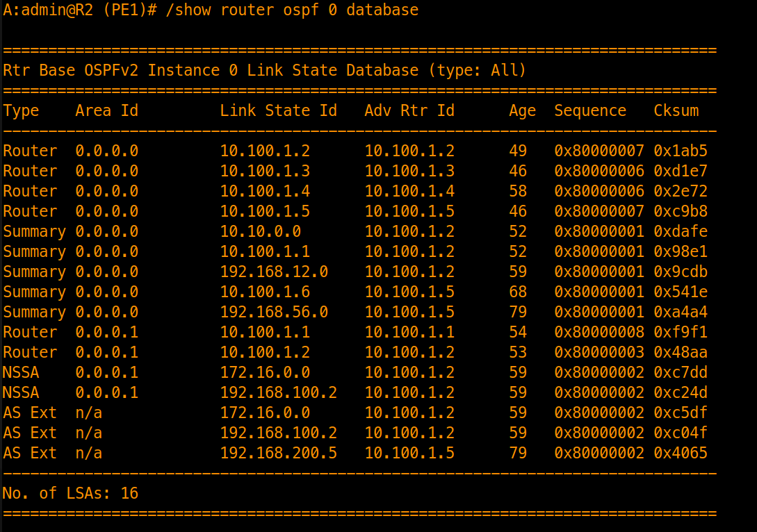
Task: Click checksum value 0x1ab5
Action: [681, 151]
